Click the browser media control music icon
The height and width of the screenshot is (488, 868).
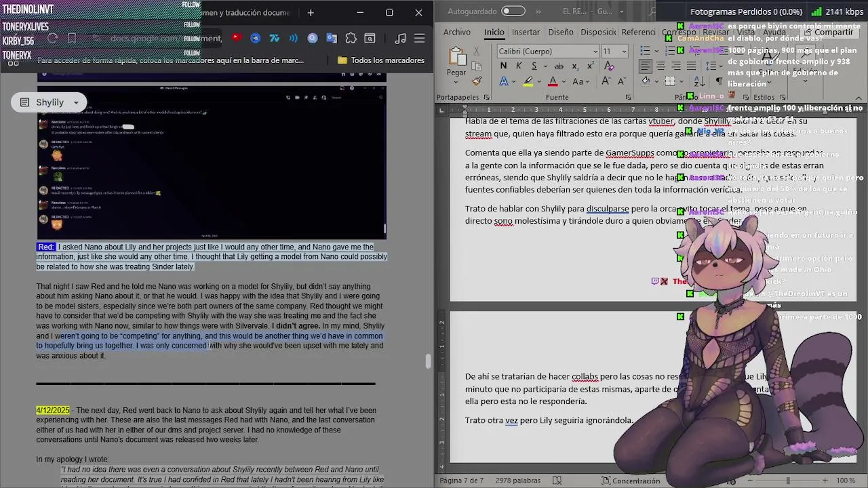click(x=400, y=39)
